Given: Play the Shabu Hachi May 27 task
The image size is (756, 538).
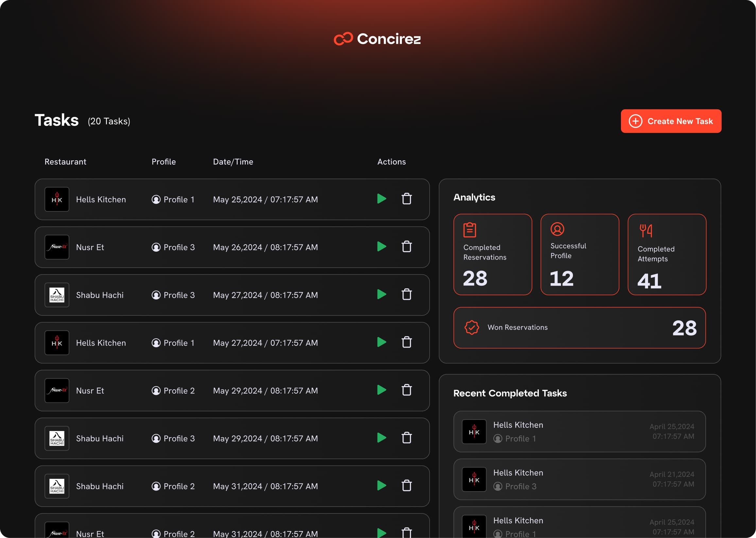Looking at the screenshot, I should (382, 294).
